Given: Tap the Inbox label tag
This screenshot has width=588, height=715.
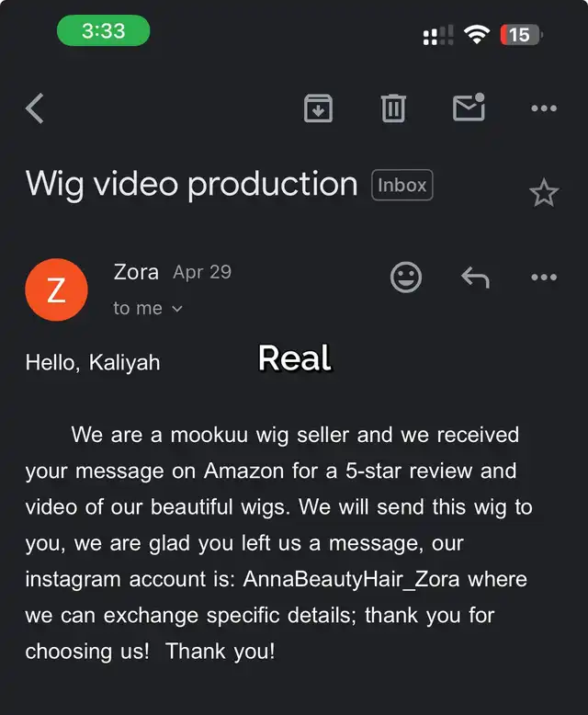Looking at the screenshot, I should point(402,185).
